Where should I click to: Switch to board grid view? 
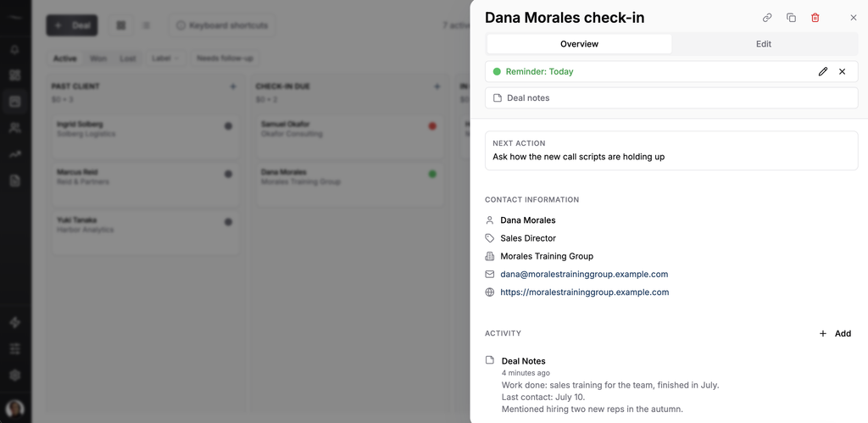[x=120, y=25]
